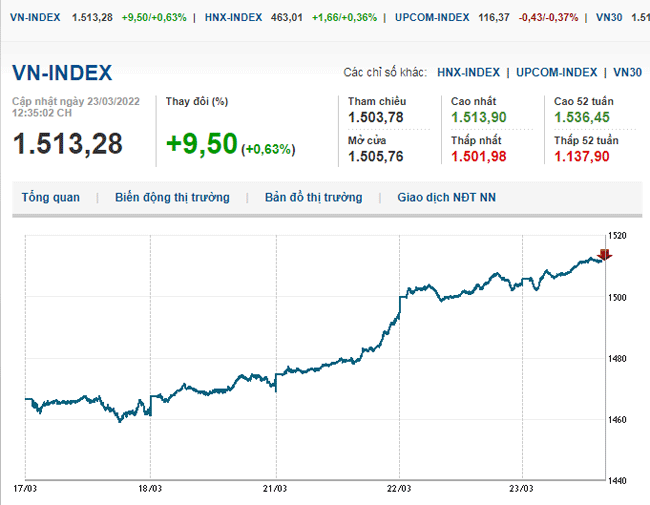This screenshot has width=650, height=505.
Task: Click the current index value 1.513,28
Action: (x=67, y=144)
